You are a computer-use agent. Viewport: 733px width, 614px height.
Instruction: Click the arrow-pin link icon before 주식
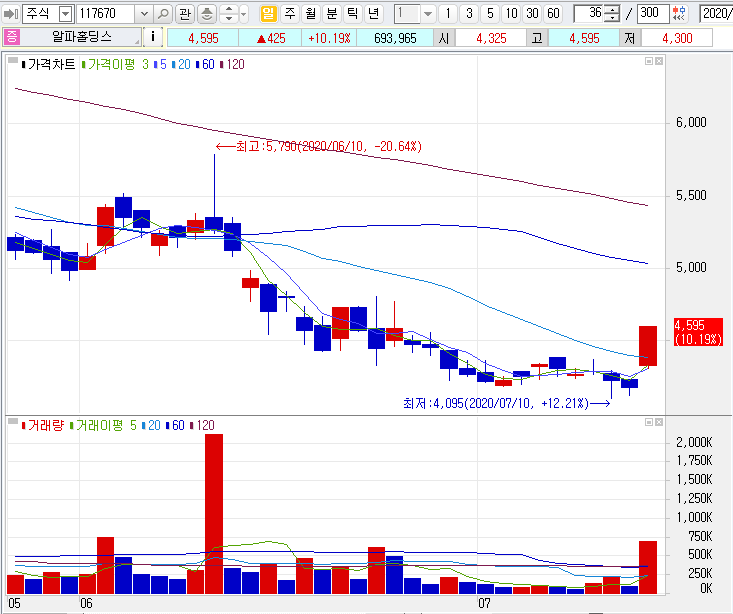click(10, 14)
